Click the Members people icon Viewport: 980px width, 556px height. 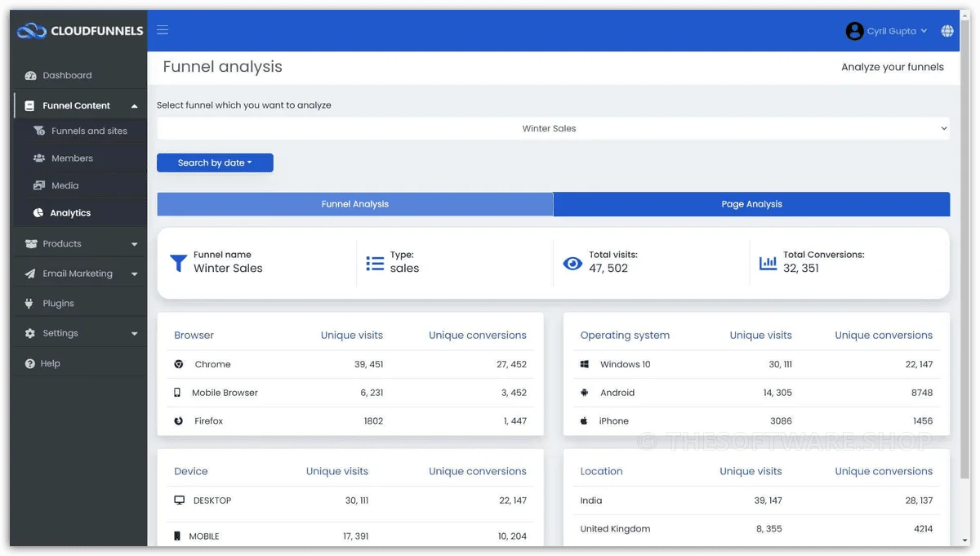pyautogui.click(x=38, y=158)
